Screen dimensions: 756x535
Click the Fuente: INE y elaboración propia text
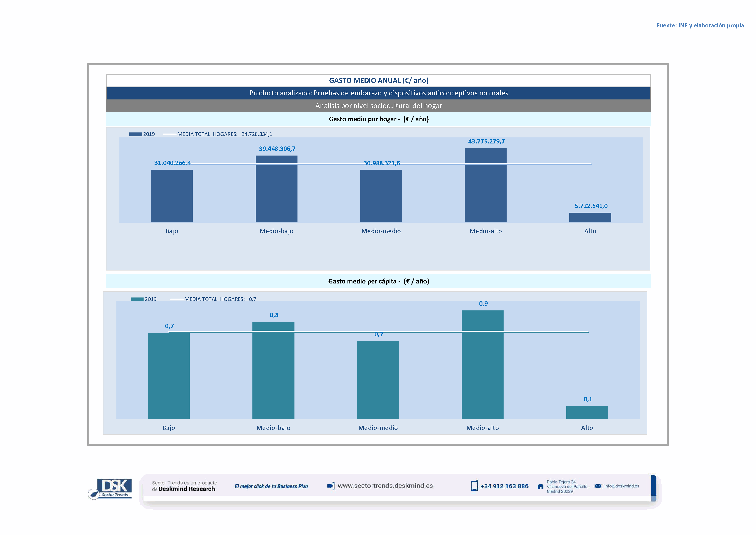coord(700,25)
